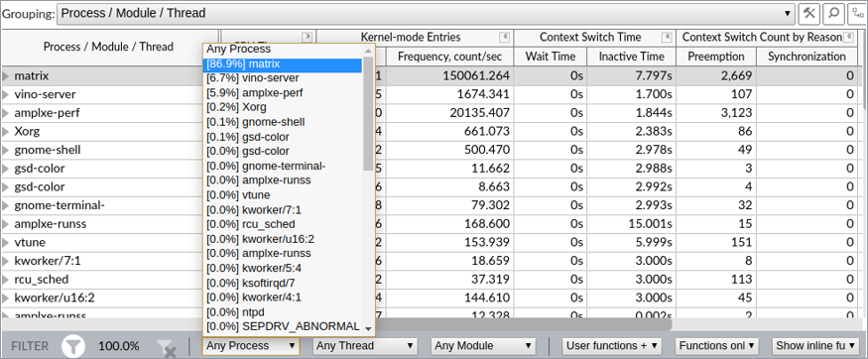Expand the CPU Time column group arrow
The height and width of the screenshot is (359, 868).
(x=308, y=37)
